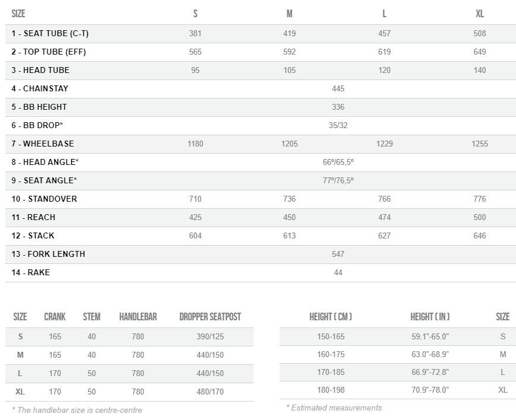
Task: Click dropper seatpost value 480/170
Action: click(210, 392)
